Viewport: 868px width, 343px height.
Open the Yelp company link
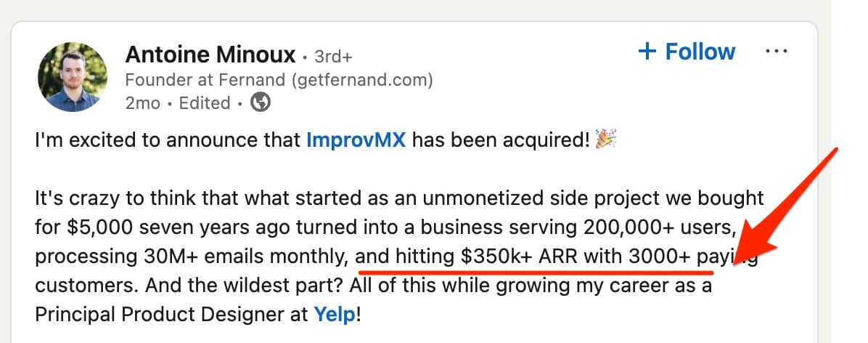pos(335,315)
